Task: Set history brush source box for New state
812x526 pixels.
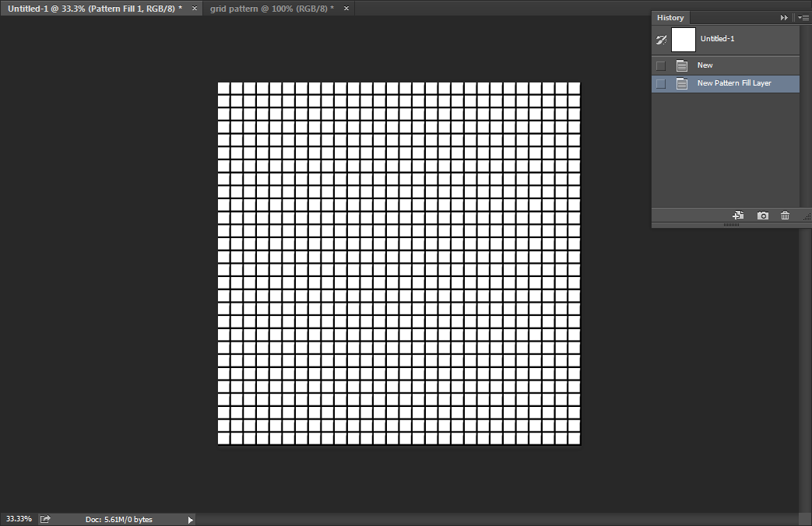Action: click(661, 65)
